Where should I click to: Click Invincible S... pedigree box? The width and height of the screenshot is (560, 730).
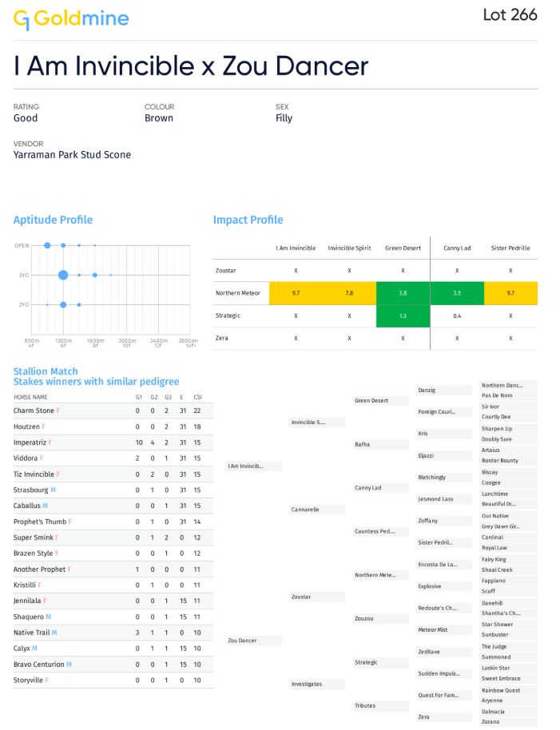pos(317,423)
